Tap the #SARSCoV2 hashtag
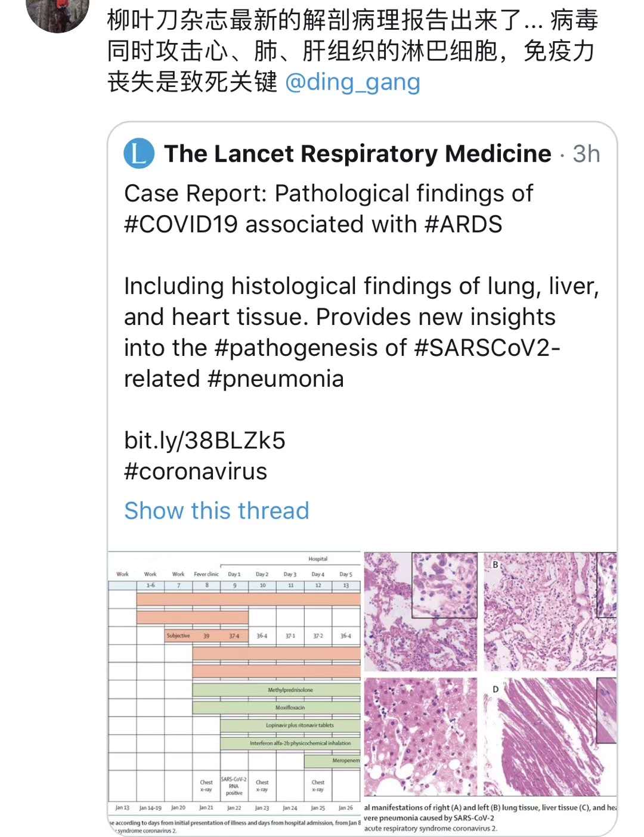Viewport: 644px width, 837px height. (x=487, y=348)
